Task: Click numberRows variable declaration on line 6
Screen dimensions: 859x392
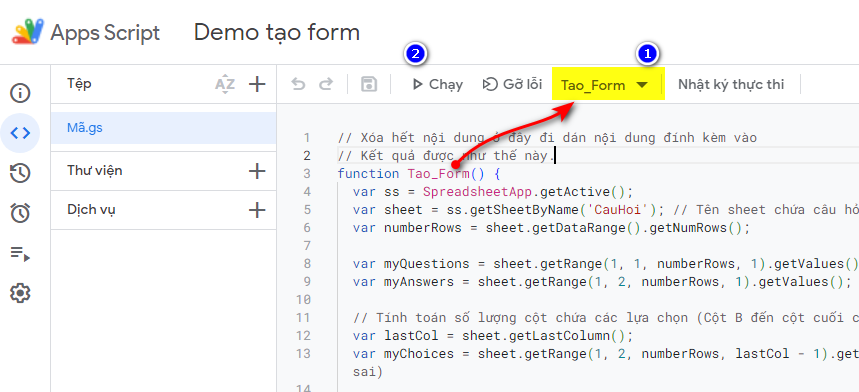Action: pos(423,228)
